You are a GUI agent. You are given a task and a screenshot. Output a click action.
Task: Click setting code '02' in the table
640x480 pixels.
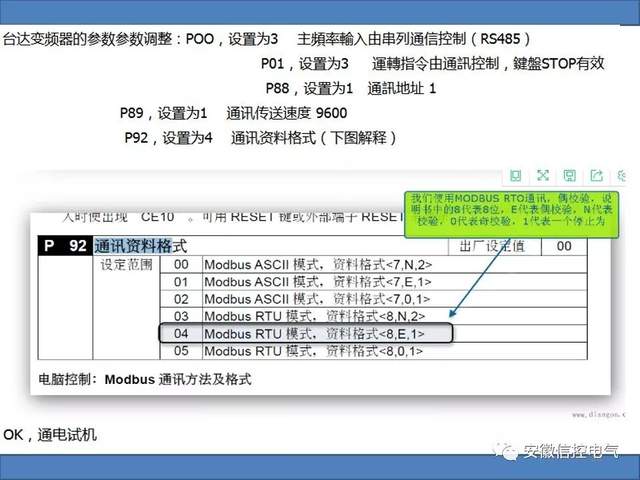click(x=181, y=299)
